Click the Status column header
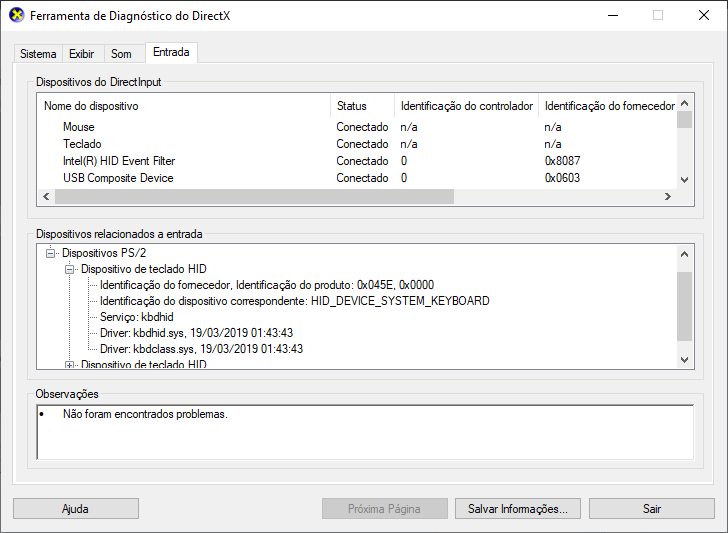This screenshot has width=728, height=533. click(363, 106)
